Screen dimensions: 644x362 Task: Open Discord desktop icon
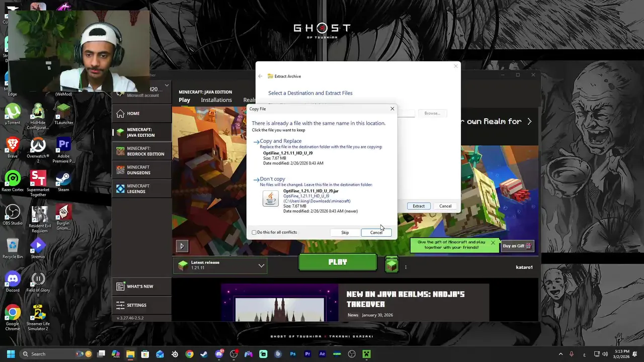13,282
